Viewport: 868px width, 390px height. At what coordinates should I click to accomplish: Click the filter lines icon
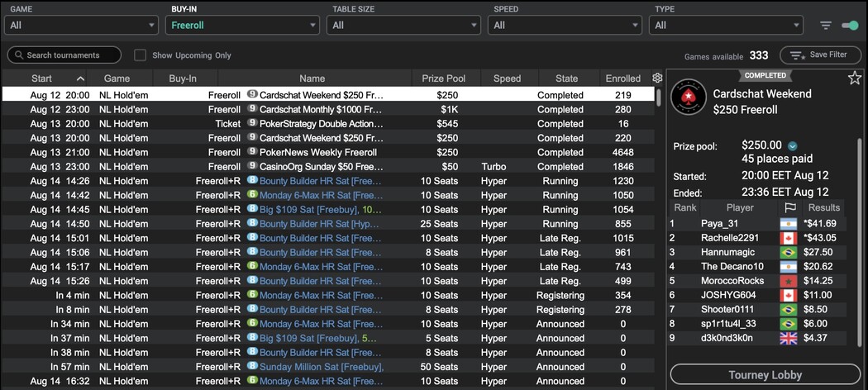(x=825, y=26)
